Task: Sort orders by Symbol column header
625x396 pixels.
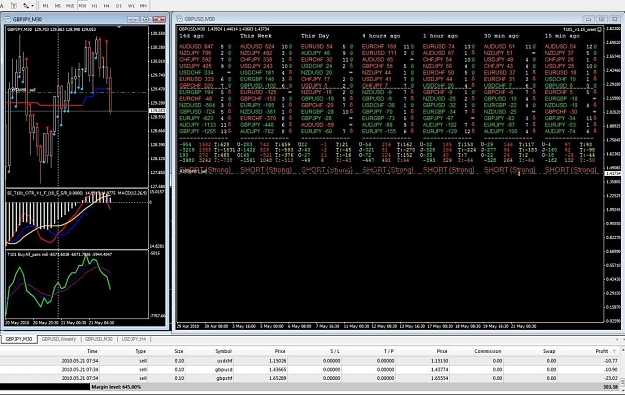Action: (x=224, y=351)
